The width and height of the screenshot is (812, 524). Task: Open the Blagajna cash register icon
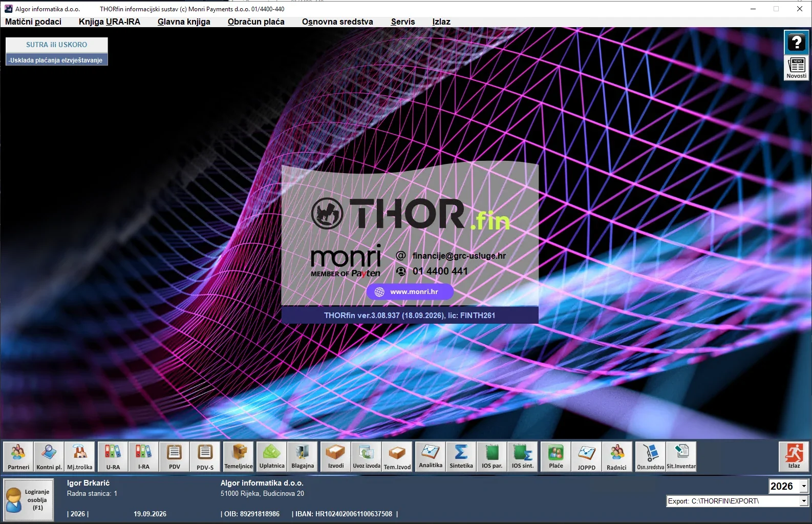[303, 456]
